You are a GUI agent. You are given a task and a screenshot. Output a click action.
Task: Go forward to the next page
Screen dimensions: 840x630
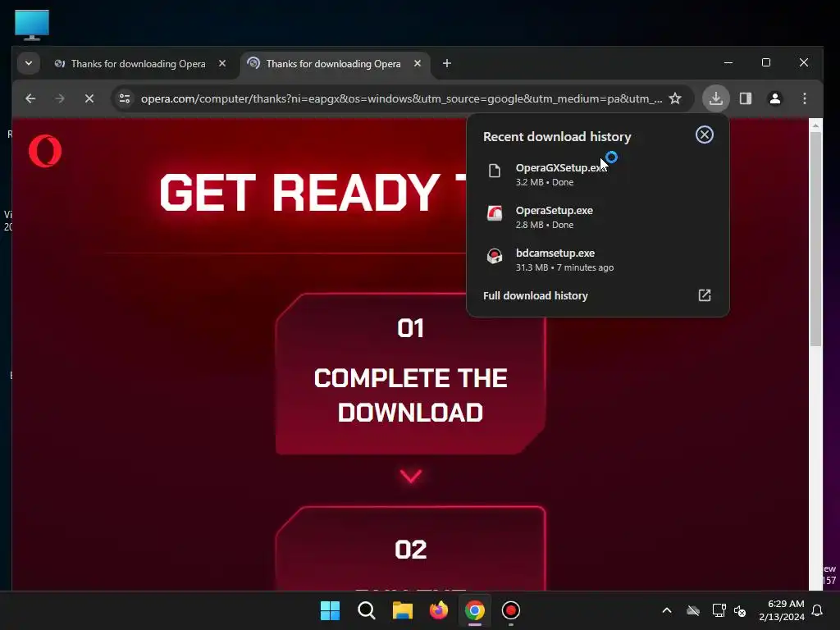[60, 98]
